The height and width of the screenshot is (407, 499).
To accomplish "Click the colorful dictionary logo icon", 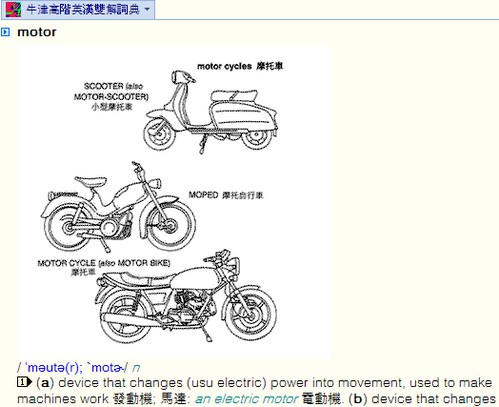I will pyautogui.click(x=14, y=10).
